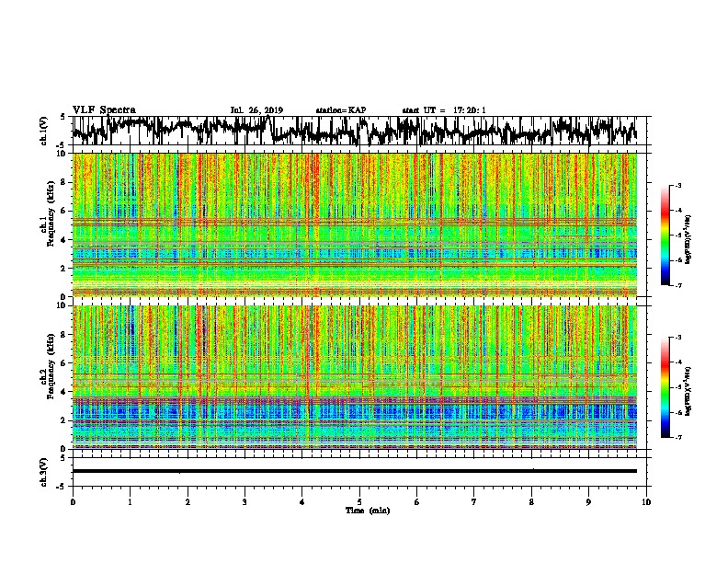
Task: Click the 'ch.3(V)' axis label
Action: (44, 472)
